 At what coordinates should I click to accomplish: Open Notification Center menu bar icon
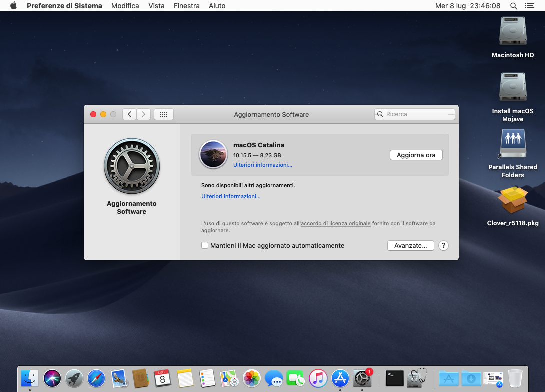click(529, 6)
